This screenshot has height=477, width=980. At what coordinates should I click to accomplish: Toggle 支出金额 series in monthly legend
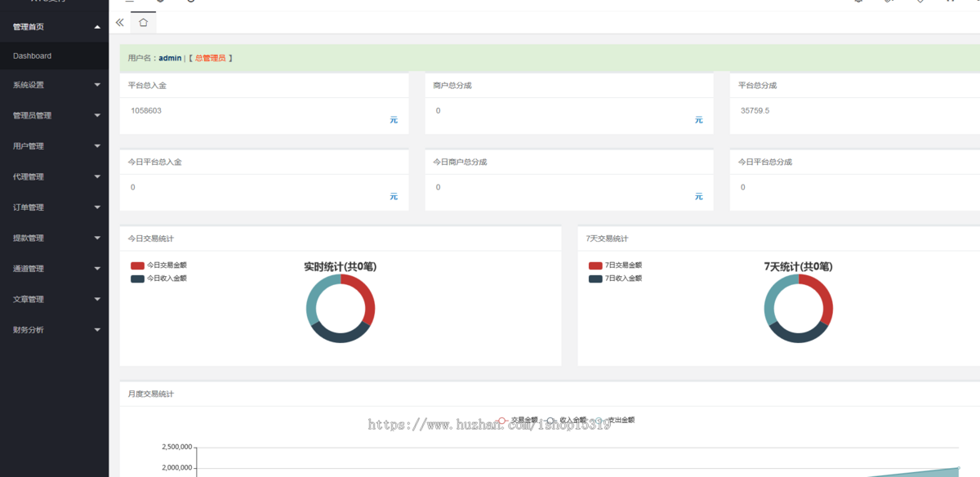pyautogui.click(x=613, y=420)
